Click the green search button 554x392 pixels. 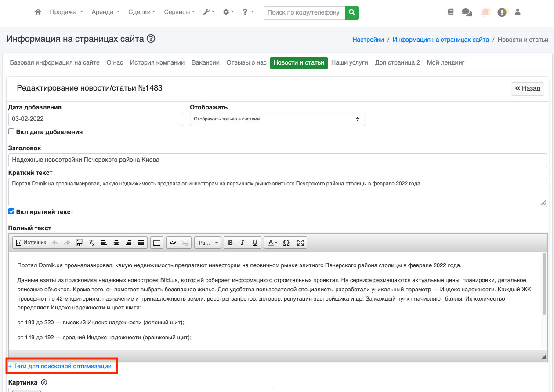[351, 13]
